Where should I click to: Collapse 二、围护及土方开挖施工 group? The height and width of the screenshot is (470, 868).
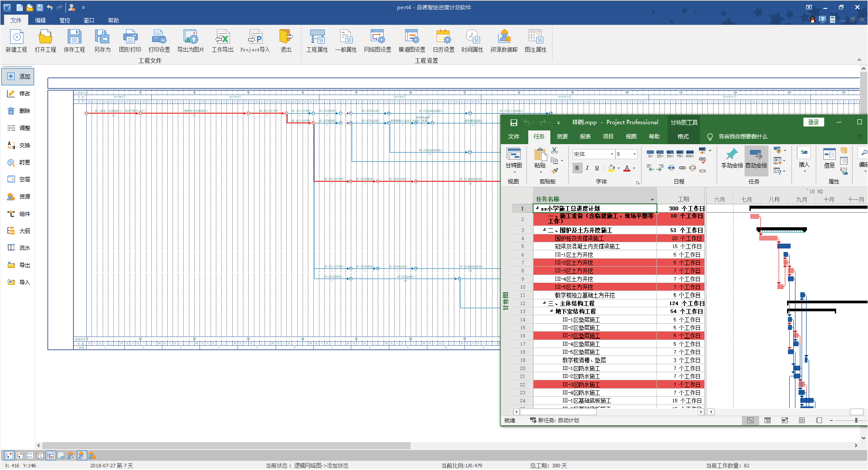[544, 229]
